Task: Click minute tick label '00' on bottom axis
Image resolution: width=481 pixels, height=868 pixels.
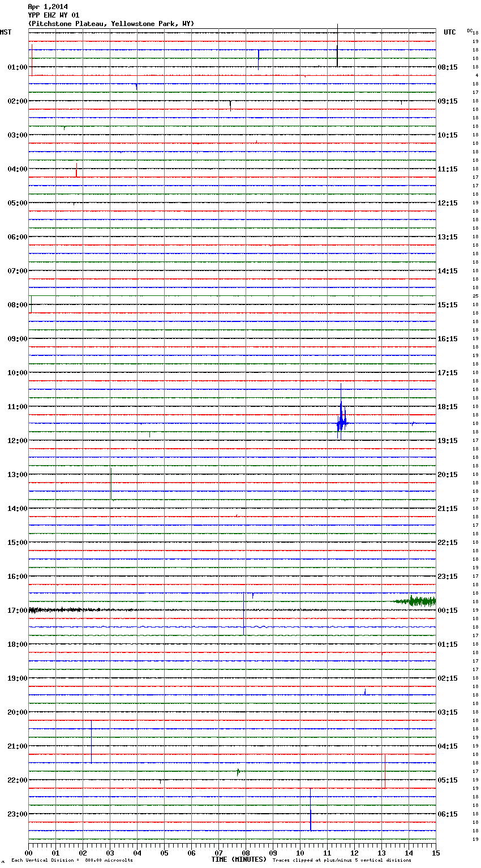Action: pyautogui.click(x=28, y=853)
